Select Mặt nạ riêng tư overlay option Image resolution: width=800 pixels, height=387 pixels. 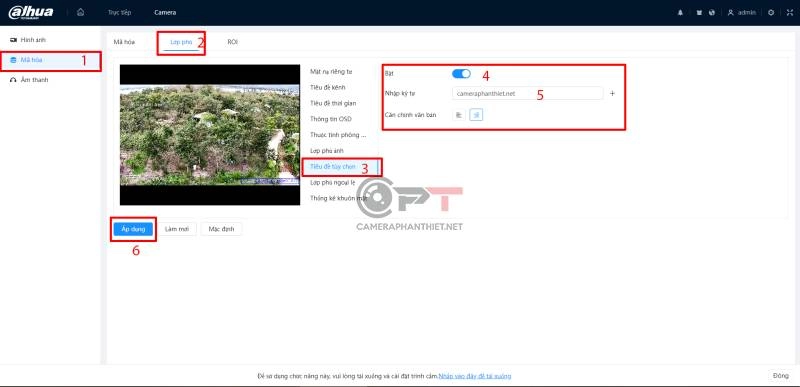tap(331, 72)
